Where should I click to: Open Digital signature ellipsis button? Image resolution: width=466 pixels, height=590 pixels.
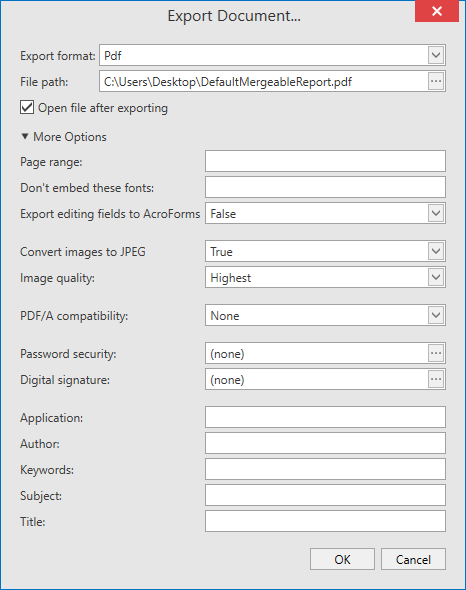click(x=436, y=379)
